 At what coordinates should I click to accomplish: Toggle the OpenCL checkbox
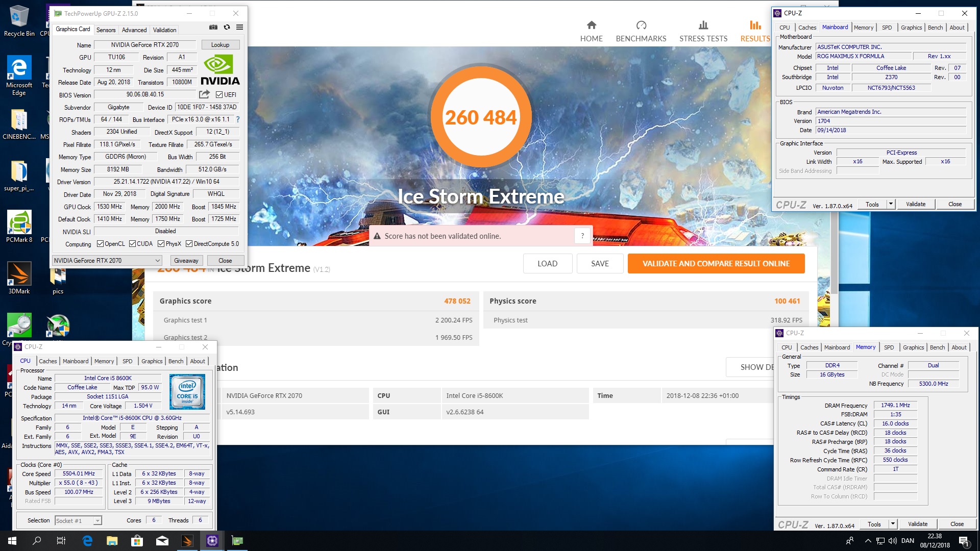(x=100, y=244)
